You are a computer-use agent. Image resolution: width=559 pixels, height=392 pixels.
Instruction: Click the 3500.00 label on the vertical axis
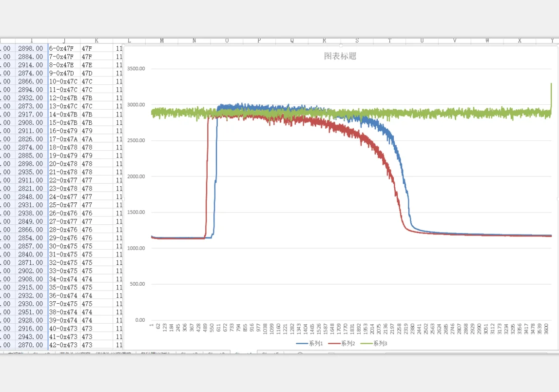click(x=136, y=68)
